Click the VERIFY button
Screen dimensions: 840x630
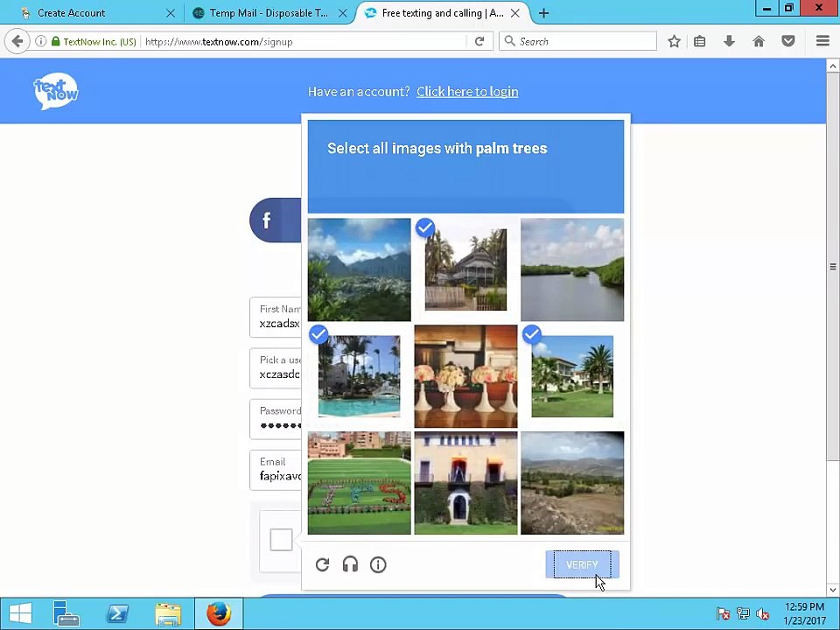583,564
